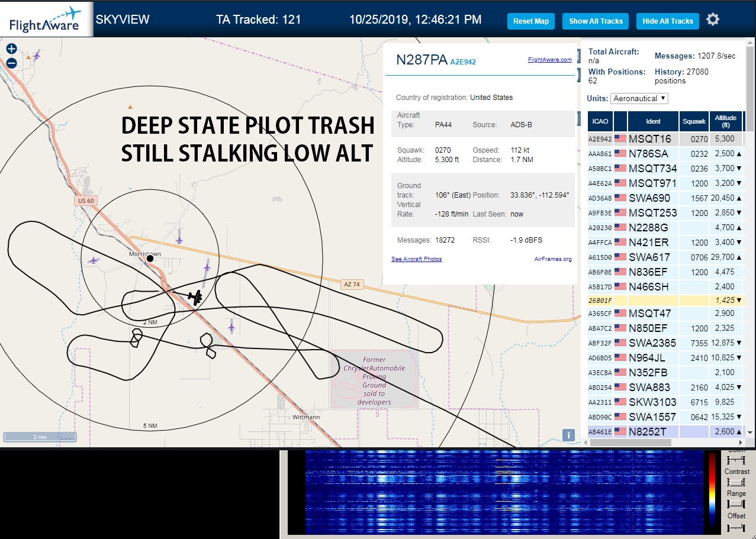Screen dimensions: 756x539
Task: Click the FlightAware logo
Action: click(x=46, y=20)
